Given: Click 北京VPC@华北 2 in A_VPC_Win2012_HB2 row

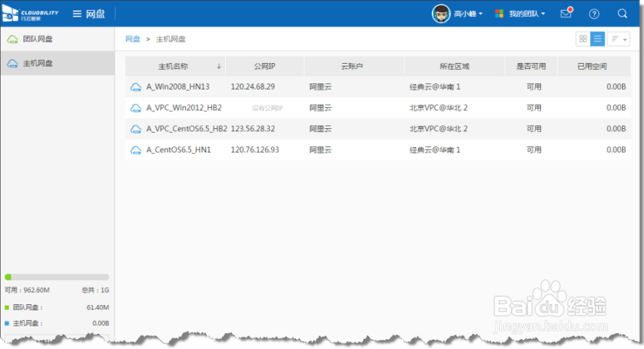Looking at the screenshot, I should point(438,108).
